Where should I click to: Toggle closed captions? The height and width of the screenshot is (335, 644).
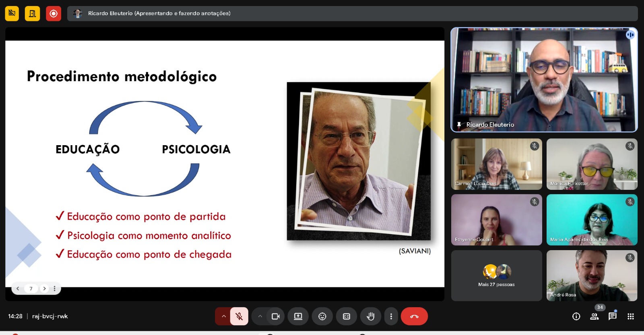[346, 317]
